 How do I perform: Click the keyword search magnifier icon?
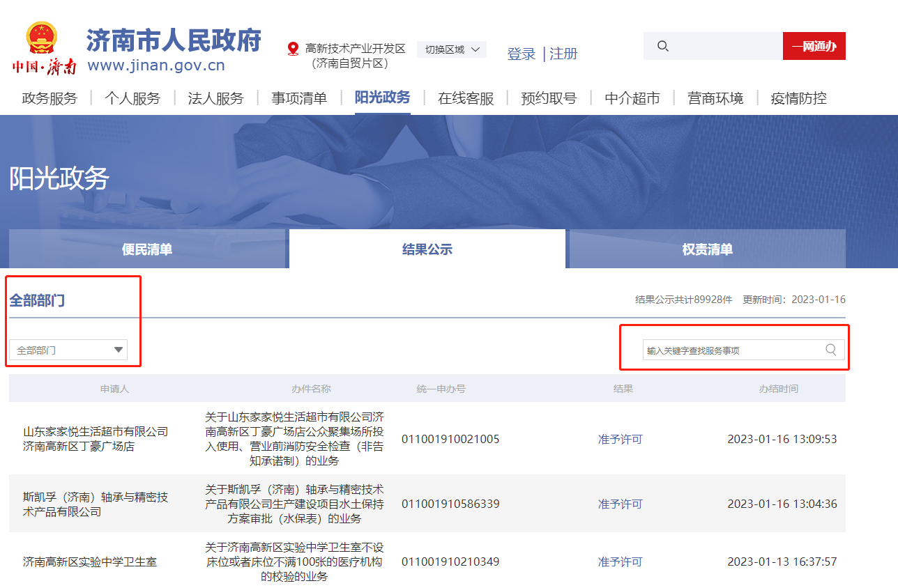tap(830, 350)
